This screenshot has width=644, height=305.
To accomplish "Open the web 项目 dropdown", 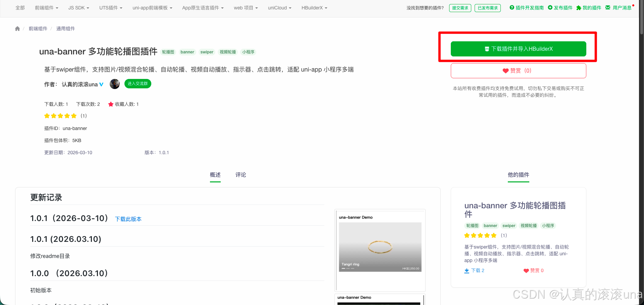I will (x=246, y=8).
